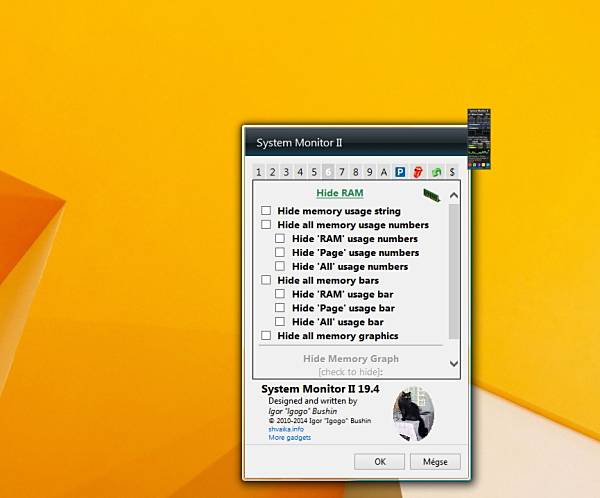Screen dimensions: 600x498
Task: Cancel with the Mégse button
Action: [435, 462]
